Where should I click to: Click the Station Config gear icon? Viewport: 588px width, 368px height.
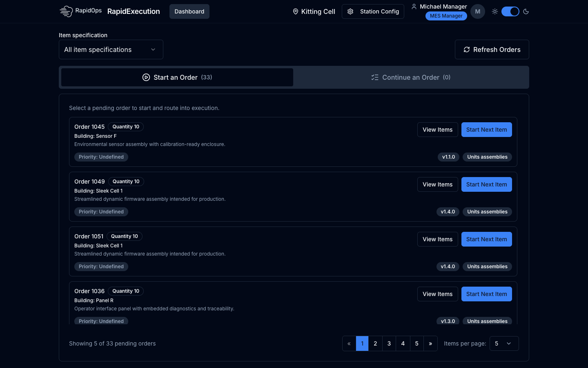pyautogui.click(x=350, y=11)
